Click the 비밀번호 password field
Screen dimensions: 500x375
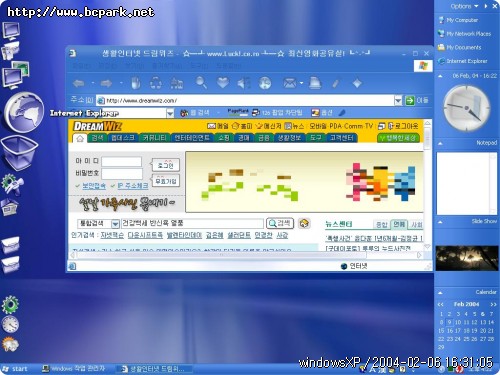coord(122,174)
